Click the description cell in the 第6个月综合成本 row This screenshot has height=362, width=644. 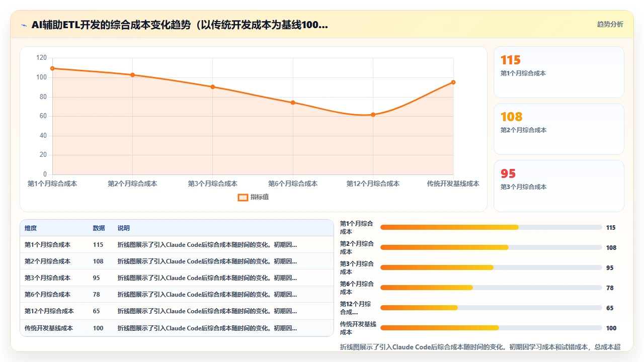(207, 295)
